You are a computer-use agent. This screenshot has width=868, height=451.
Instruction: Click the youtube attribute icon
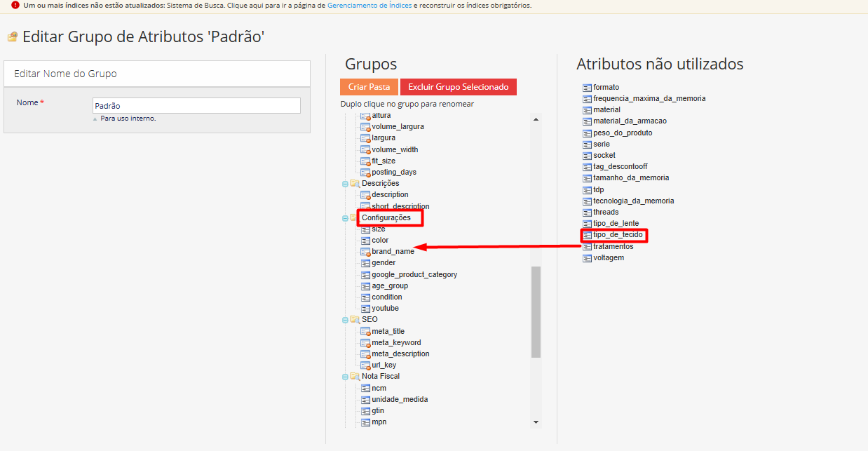(365, 309)
